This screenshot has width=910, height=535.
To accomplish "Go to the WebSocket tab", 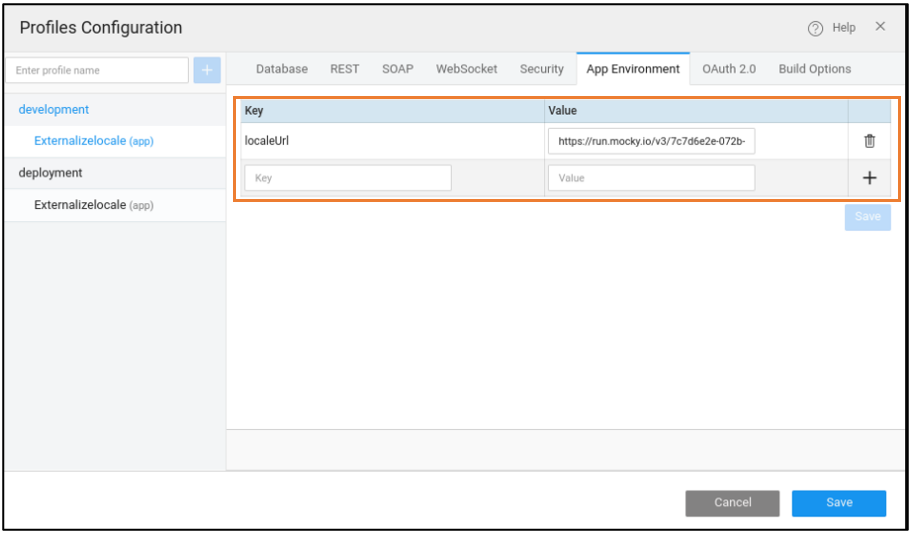I will pos(466,69).
